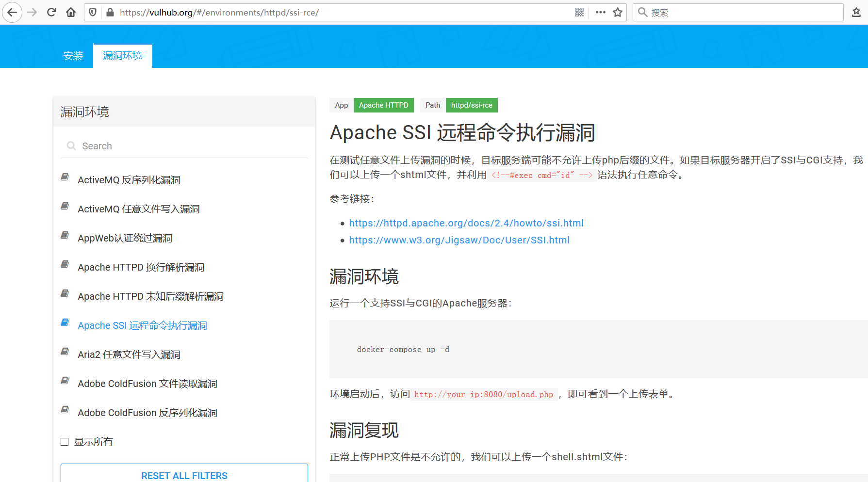The image size is (868, 482).
Task: Click the httpd/ssi-rce green path tag
Action: (x=472, y=105)
